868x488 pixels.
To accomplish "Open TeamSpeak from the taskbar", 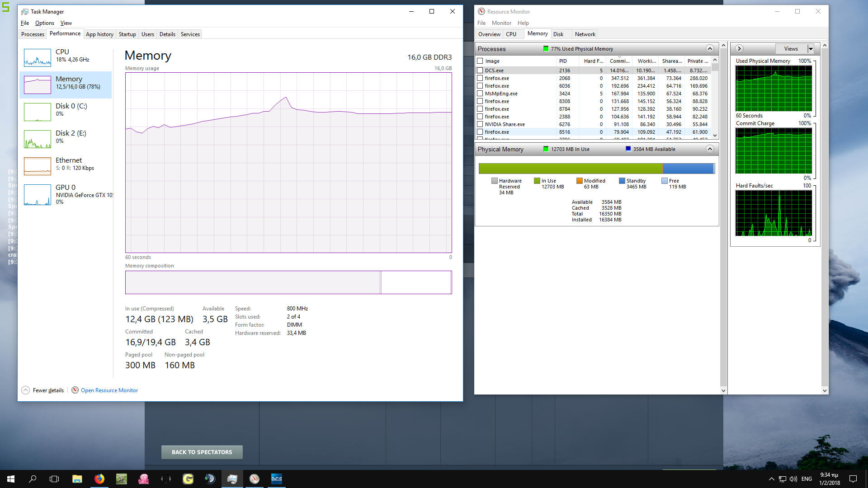I will coord(210,479).
